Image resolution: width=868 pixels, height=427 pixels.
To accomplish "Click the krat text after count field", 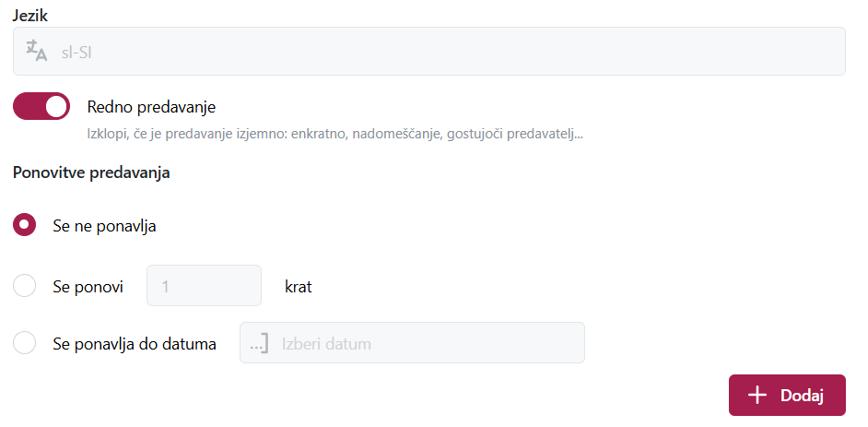I will tap(299, 287).
